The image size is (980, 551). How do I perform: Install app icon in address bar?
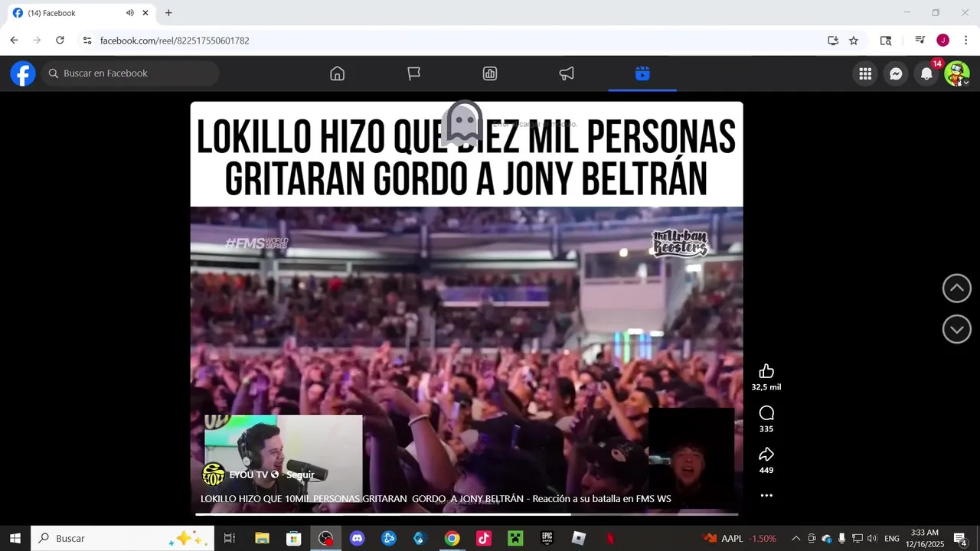tap(833, 41)
